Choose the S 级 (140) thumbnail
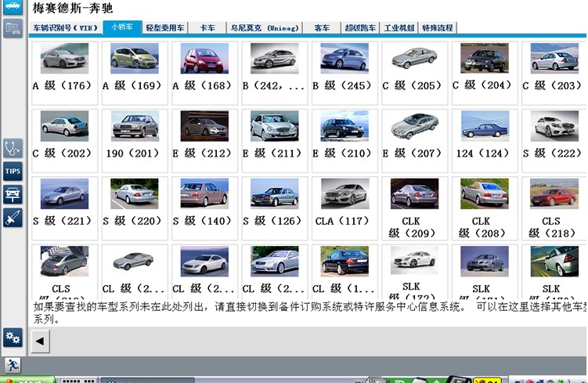Viewport: 588px width, 383px height. tap(204, 193)
